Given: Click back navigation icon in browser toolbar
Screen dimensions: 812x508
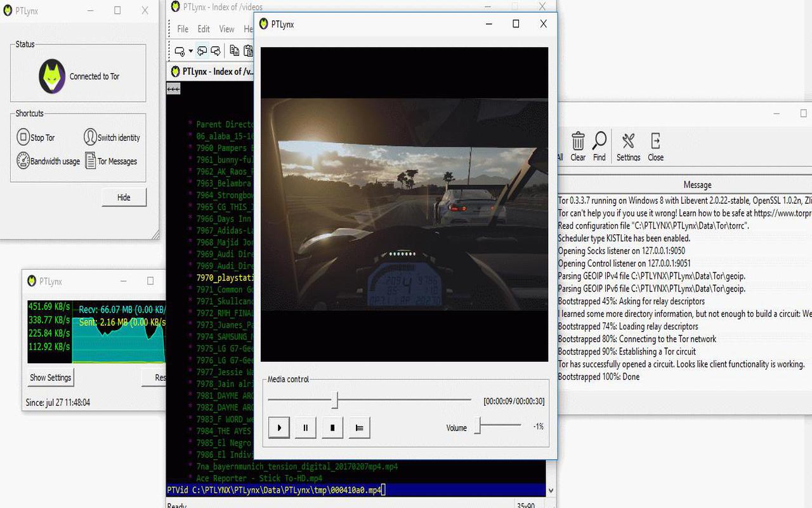Looking at the screenshot, I should (x=202, y=51).
